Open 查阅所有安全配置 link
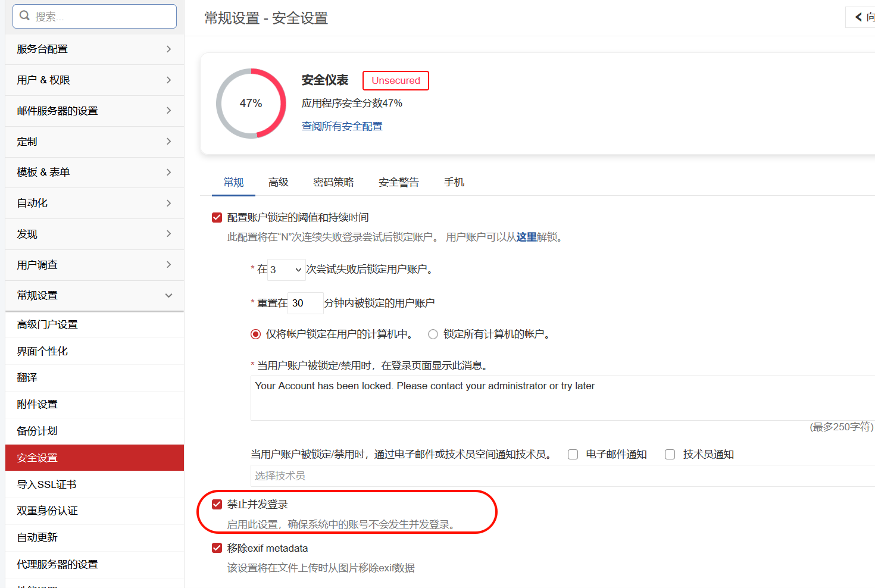 [342, 126]
